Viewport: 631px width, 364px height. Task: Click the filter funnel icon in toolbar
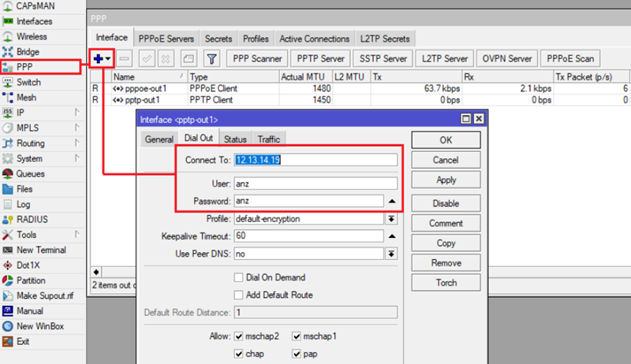(x=211, y=58)
